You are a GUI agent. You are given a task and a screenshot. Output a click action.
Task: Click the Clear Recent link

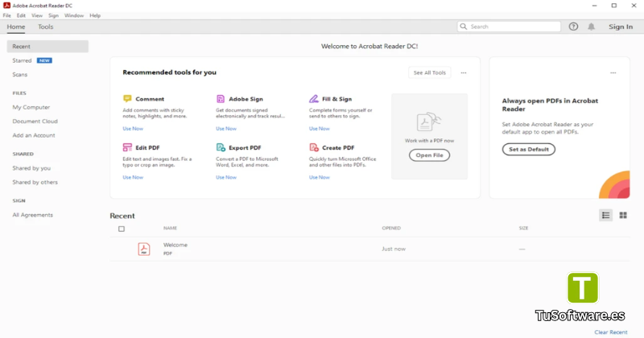coord(611,332)
